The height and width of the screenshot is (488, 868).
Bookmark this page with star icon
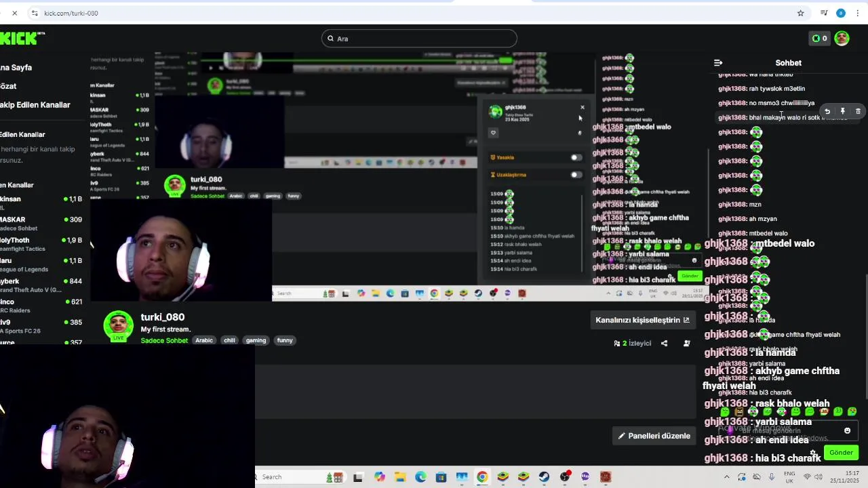click(800, 13)
